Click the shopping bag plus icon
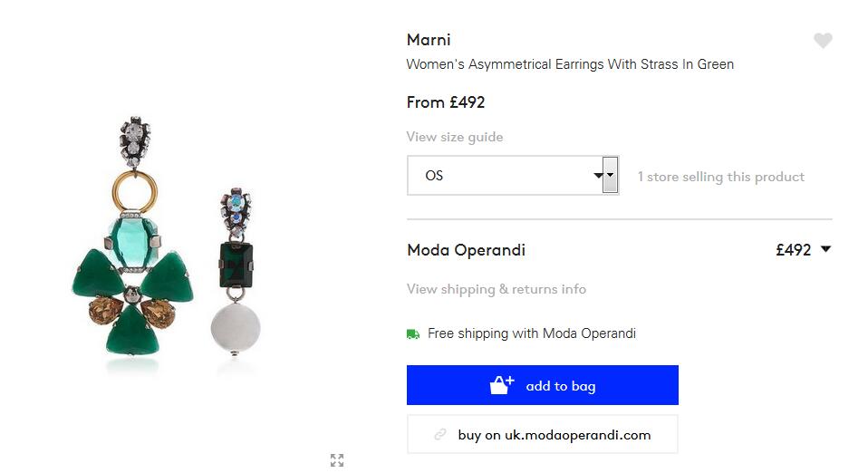The width and height of the screenshot is (868, 473). (x=502, y=385)
